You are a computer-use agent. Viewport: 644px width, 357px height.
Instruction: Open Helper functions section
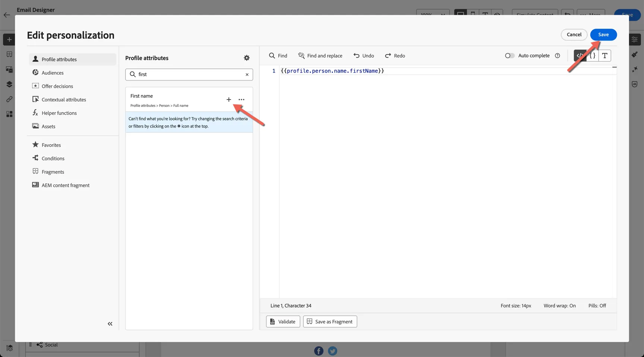tap(73, 113)
